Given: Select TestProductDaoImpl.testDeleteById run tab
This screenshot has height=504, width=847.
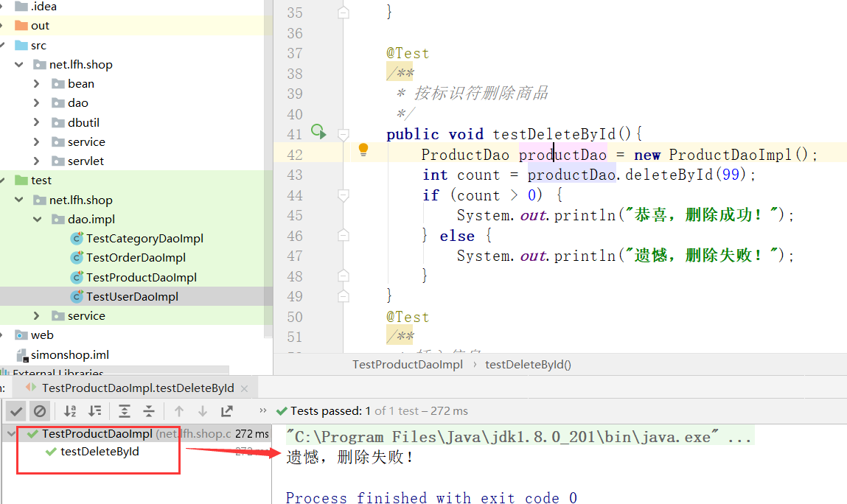Looking at the screenshot, I should 138,388.
